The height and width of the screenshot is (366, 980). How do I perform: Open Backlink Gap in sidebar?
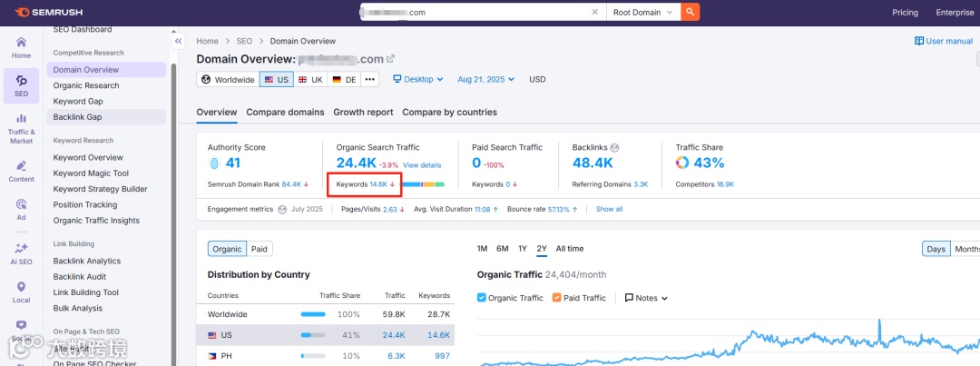(x=106, y=117)
